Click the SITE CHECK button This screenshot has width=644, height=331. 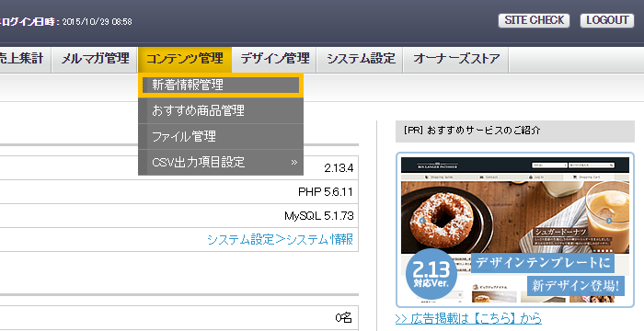(534, 20)
